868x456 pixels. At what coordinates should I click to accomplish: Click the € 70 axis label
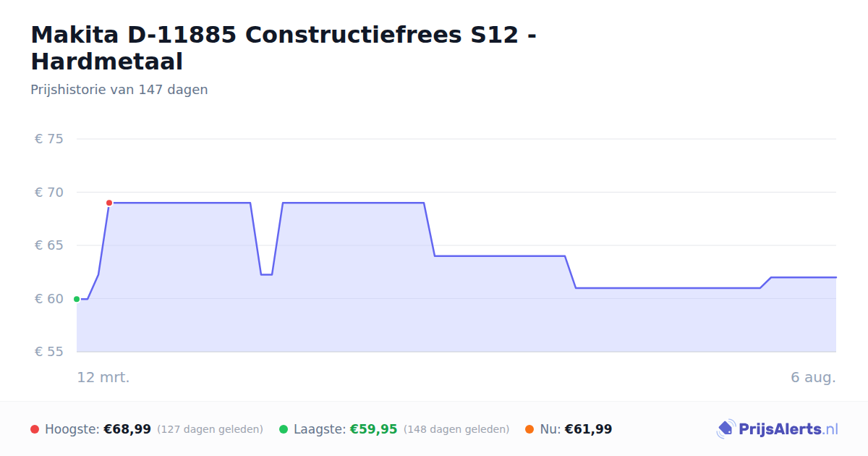(x=49, y=193)
